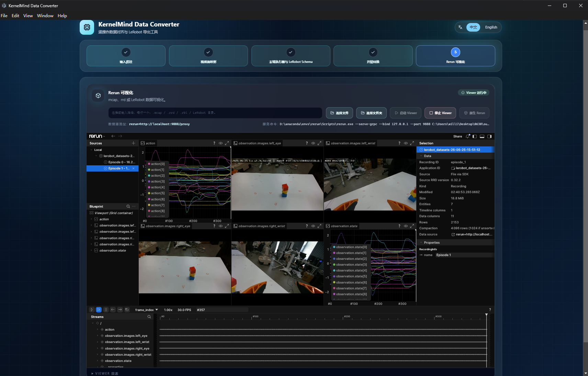
Task: Collapse the Data section in Selection
Action: [x=421, y=156]
